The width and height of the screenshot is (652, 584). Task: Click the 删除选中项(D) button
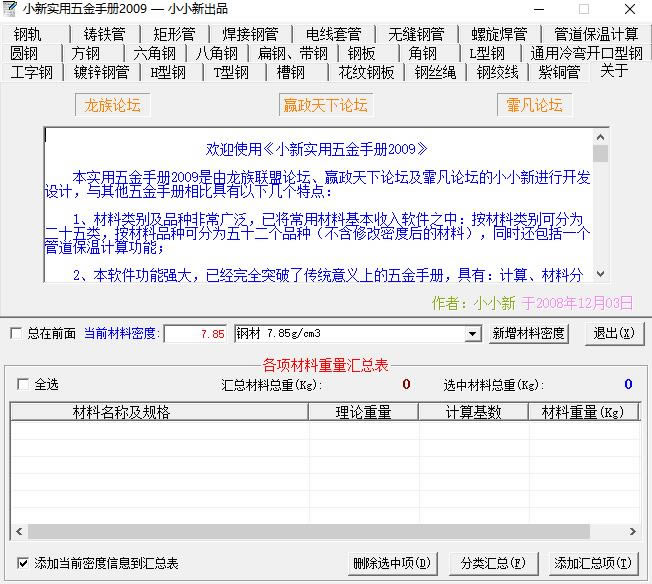(x=393, y=564)
